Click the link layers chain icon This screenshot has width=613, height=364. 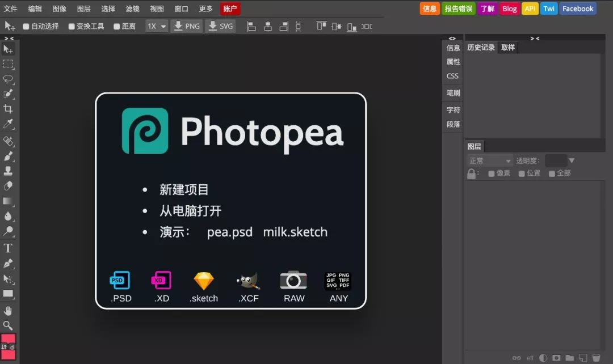click(517, 358)
